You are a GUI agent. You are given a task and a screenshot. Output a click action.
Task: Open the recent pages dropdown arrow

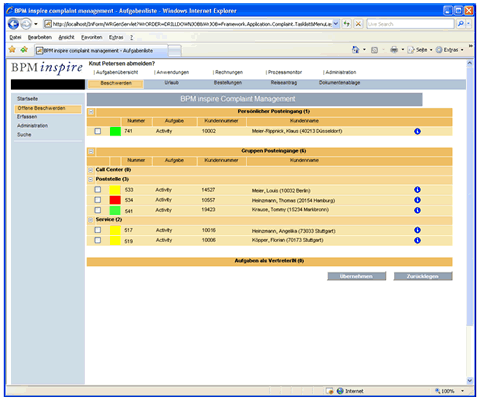pyautogui.click(x=36, y=24)
